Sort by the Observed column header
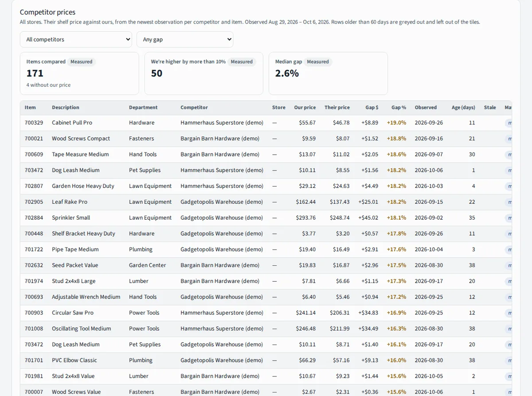 point(426,108)
